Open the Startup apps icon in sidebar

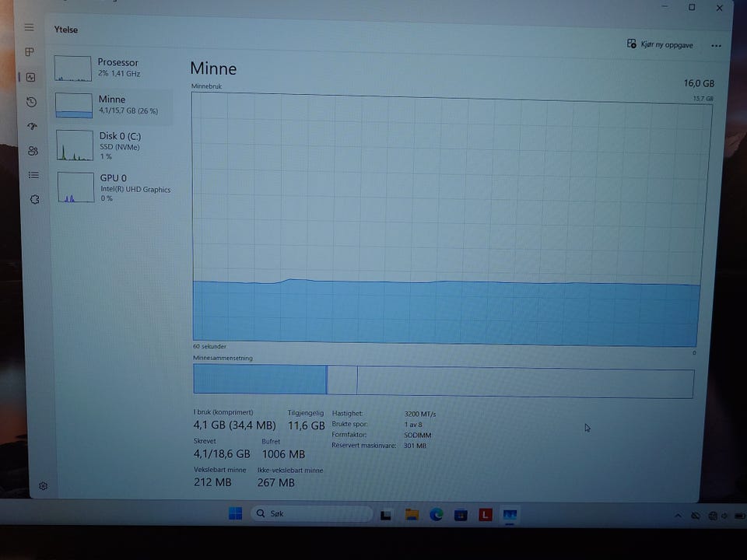point(33,126)
